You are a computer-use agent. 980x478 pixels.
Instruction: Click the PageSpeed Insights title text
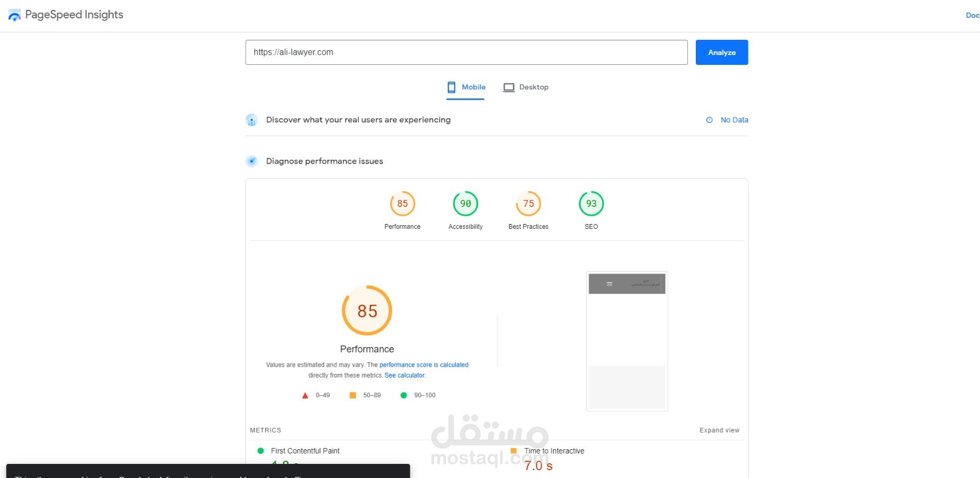(x=74, y=15)
